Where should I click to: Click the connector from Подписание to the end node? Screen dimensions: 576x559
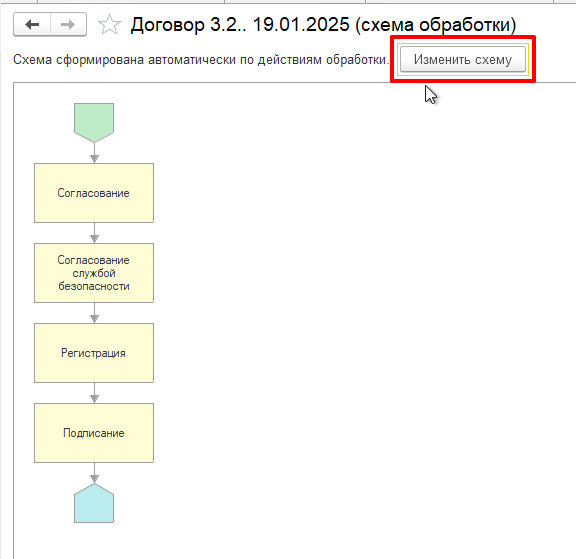coord(94,473)
